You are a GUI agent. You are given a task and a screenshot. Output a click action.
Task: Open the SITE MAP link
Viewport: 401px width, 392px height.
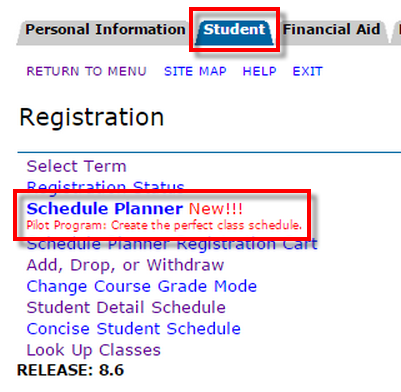pyautogui.click(x=195, y=71)
